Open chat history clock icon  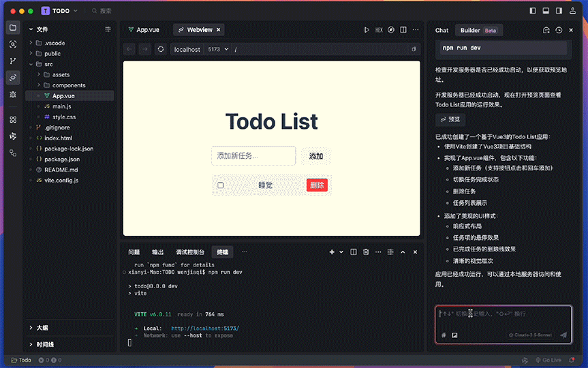[559, 30]
